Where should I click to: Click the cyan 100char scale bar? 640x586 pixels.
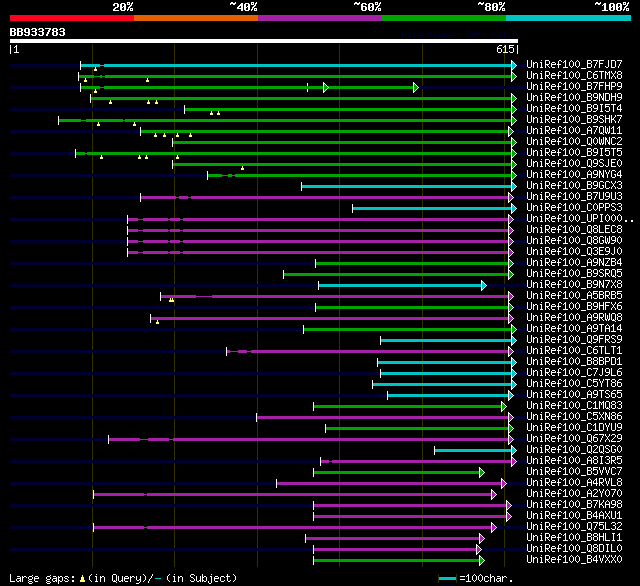point(447,578)
